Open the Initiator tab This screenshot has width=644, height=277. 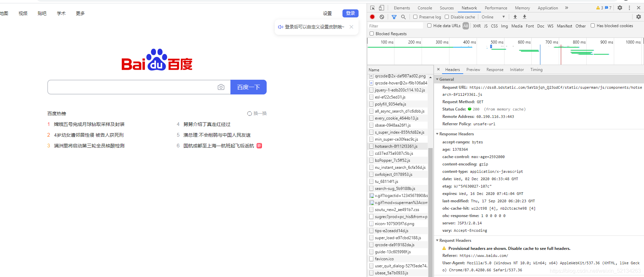tap(517, 70)
